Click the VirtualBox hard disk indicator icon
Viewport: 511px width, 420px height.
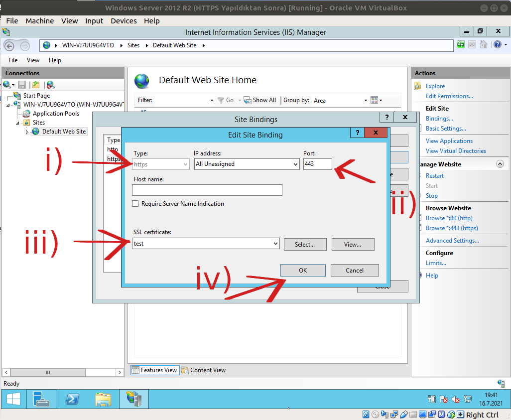[x=366, y=415]
